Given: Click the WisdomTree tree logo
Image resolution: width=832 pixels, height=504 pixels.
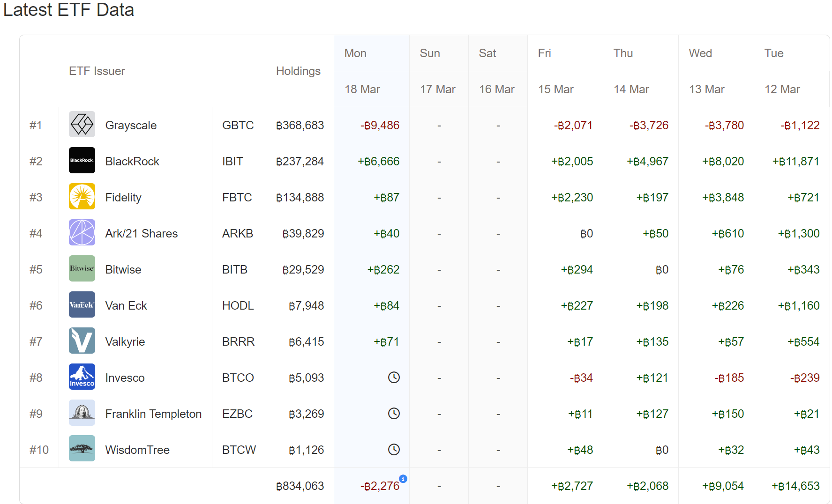Looking at the screenshot, I should coord(82,449).
